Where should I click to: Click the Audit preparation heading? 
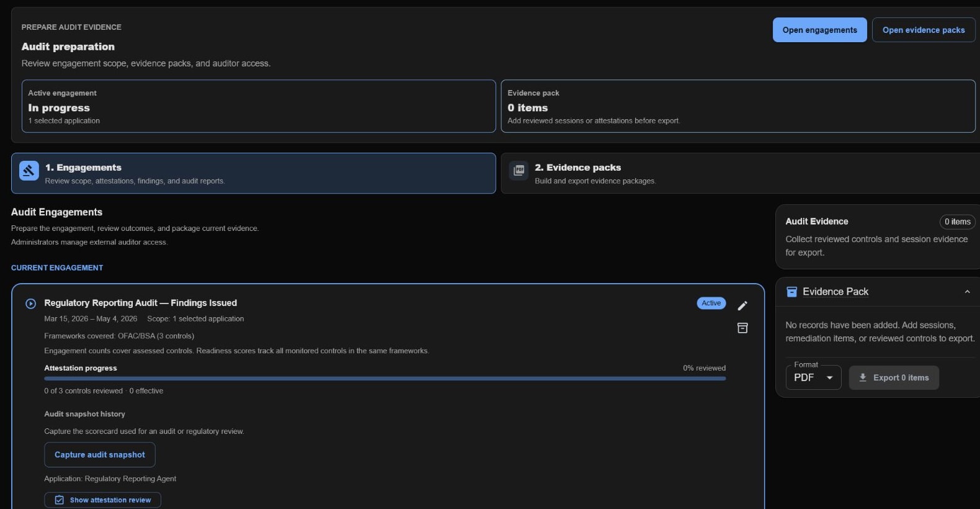[68, 47]
